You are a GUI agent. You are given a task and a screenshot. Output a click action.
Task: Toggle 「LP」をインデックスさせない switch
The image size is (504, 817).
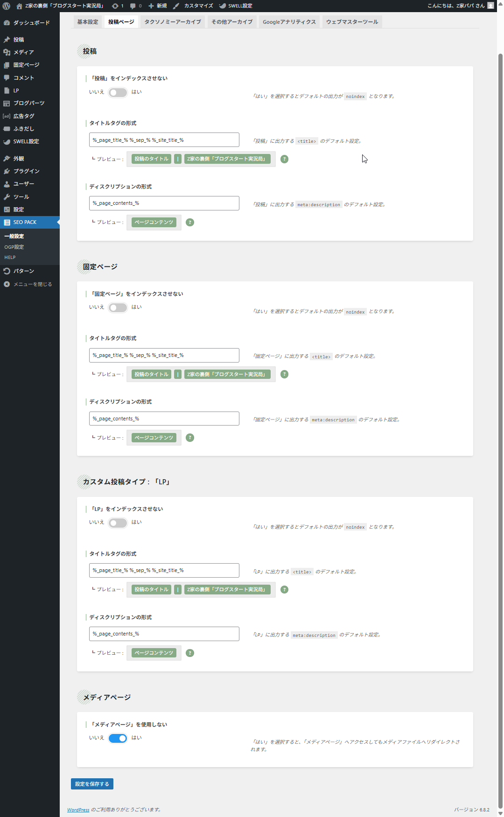click(118, 523)
